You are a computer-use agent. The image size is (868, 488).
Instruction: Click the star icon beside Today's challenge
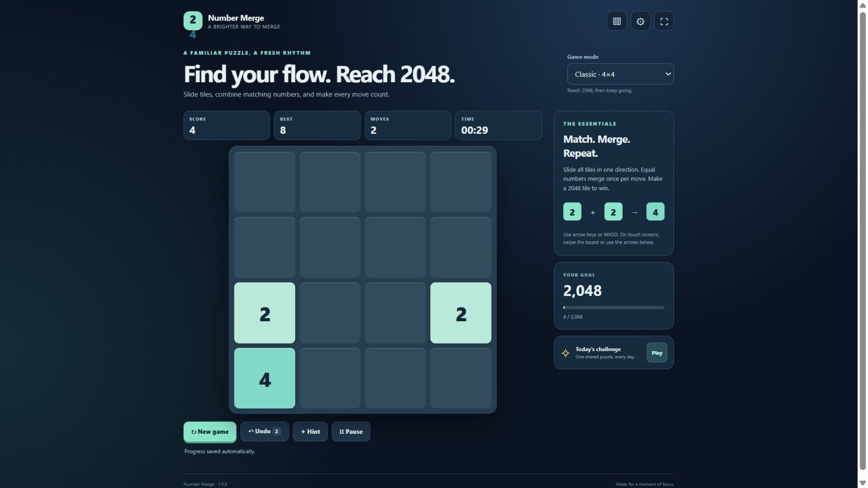(x=565, y=353)
